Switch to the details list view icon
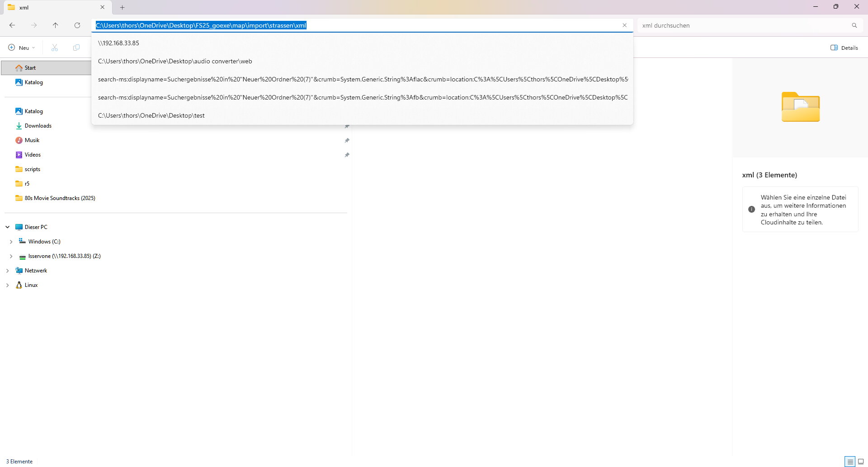 (849, 462)
